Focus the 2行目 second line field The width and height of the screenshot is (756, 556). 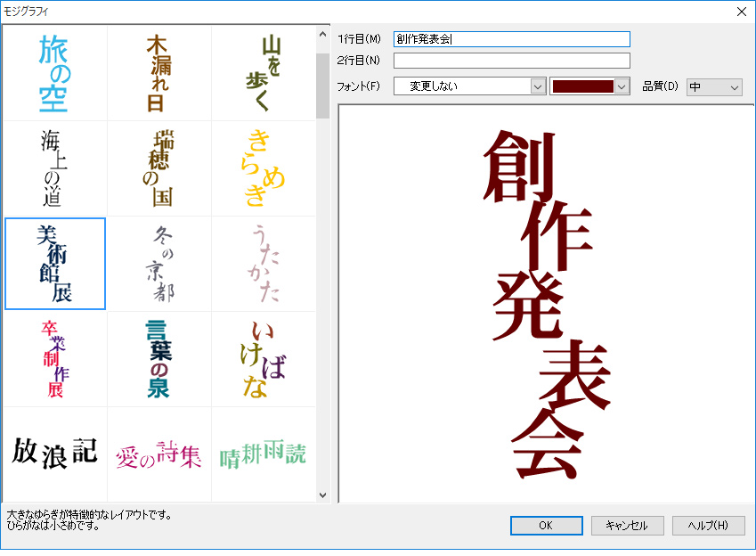(511, 61)
